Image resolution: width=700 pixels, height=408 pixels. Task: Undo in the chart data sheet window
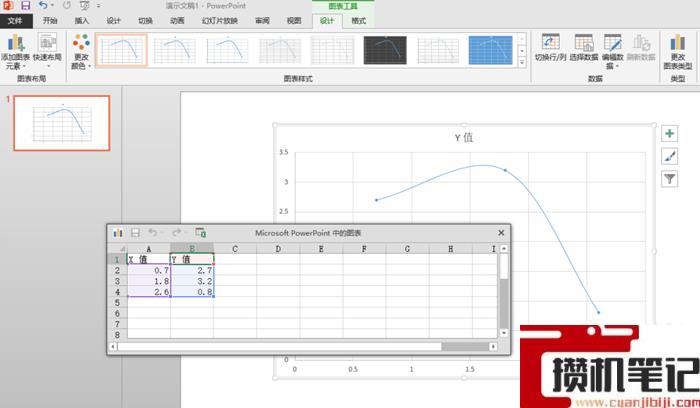coord(153,233)
